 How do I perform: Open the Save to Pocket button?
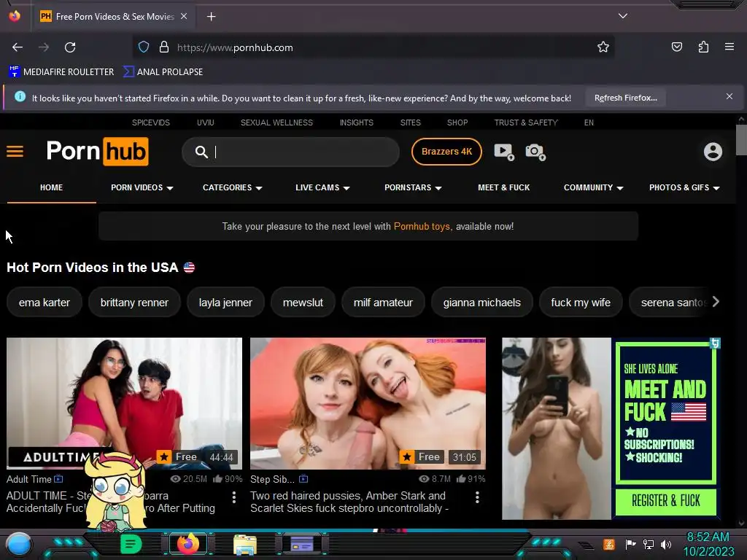coord(677,47)
